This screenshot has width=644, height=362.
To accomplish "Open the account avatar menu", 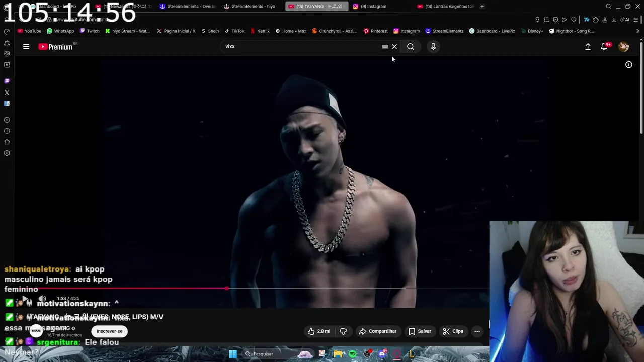I will [624, 47].
